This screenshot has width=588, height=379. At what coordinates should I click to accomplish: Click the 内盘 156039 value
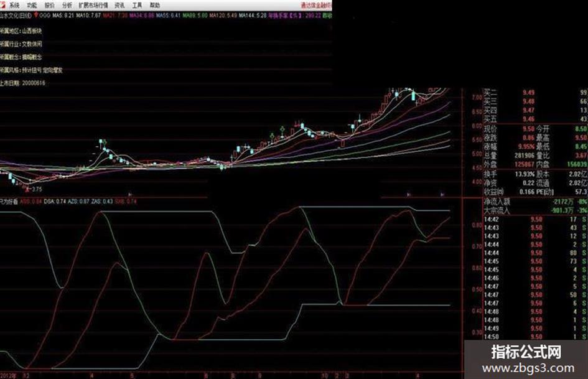577,164
